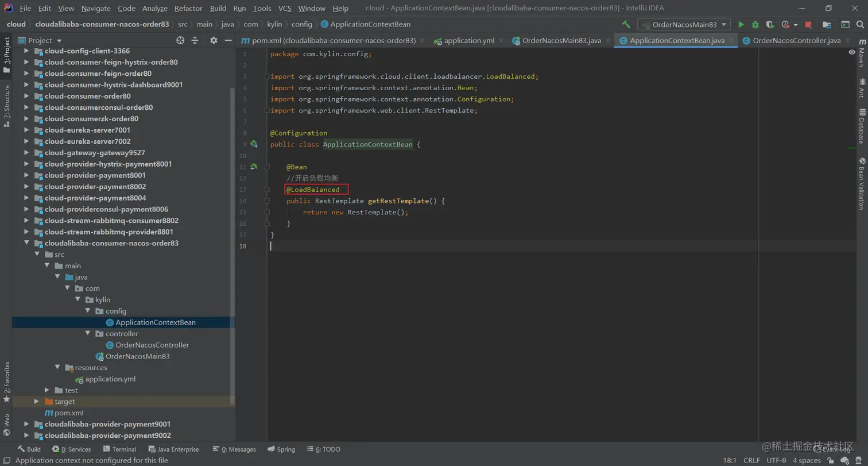This screenshot has height=466, width=868.
Task: Click the tool window quick-access icon in status bar
Action: click(x=6, y=460)
